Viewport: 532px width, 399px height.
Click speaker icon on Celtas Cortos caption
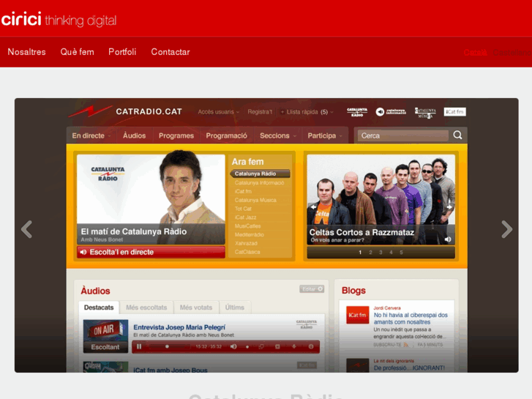(x=448, y=239)
